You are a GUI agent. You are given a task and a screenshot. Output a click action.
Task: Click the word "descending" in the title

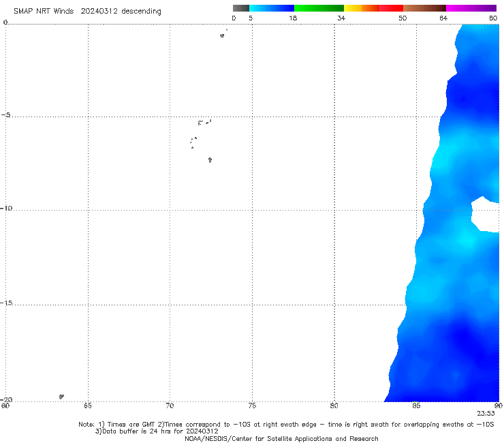coord(141,12)
